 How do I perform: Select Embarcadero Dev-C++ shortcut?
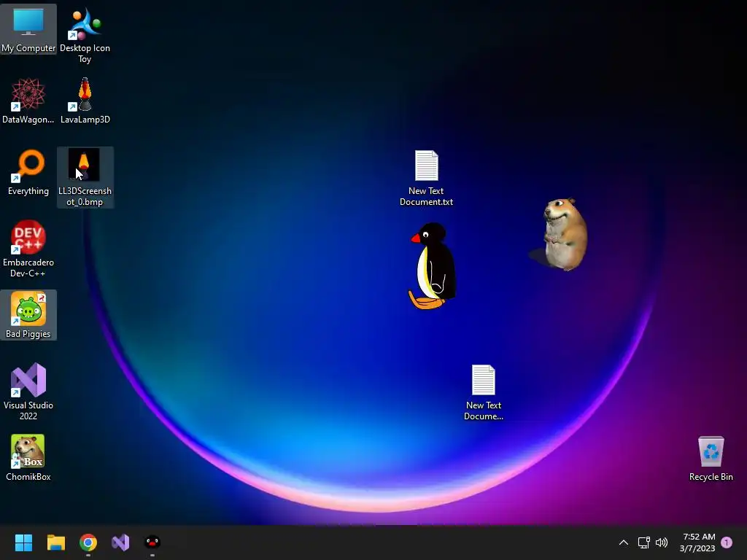tap(28, 249)
